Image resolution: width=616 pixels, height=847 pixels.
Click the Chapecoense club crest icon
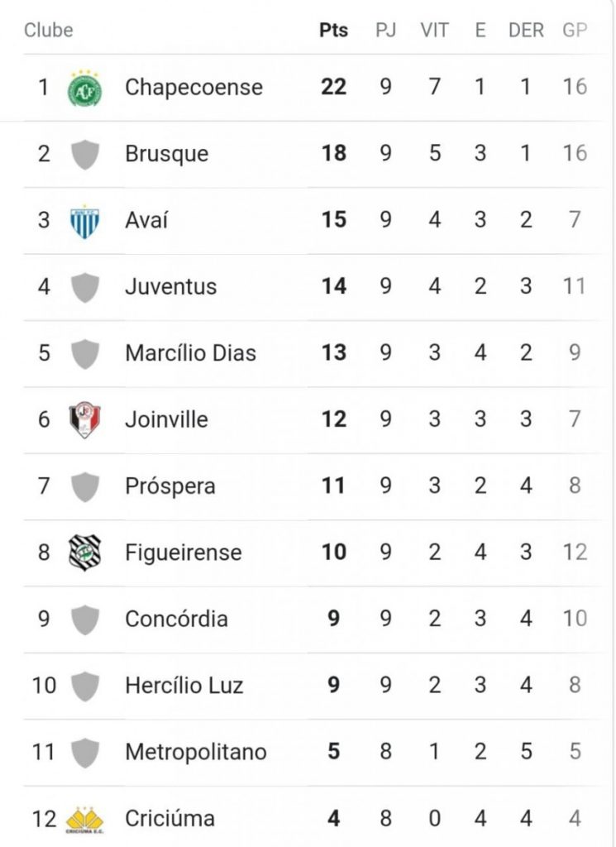(84, 88)
